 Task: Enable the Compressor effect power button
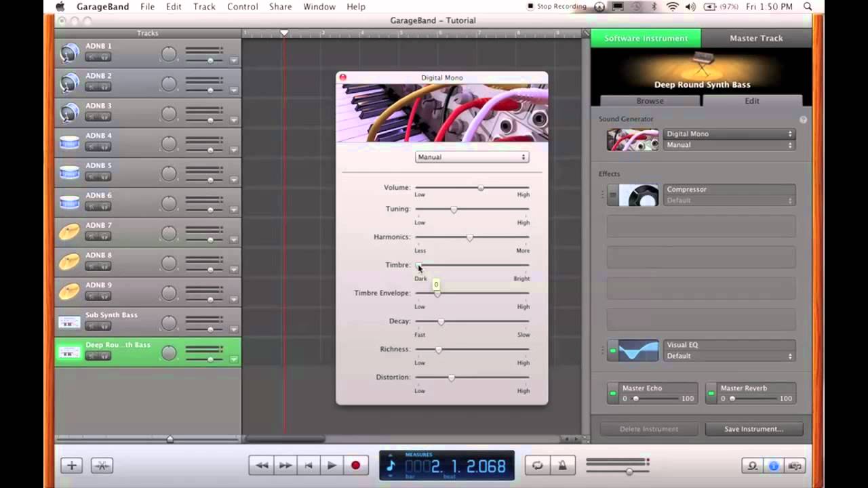coord(613,195)
